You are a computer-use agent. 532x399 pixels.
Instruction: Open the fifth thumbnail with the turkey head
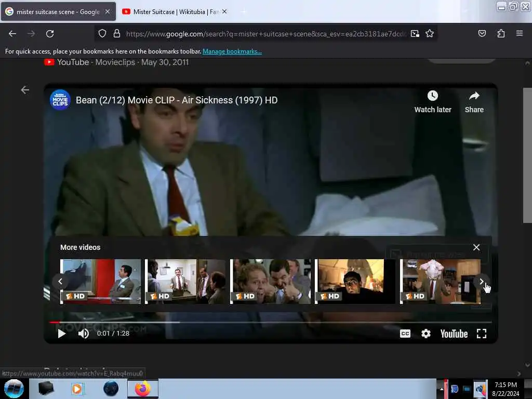pyautogui.click(x=441, y=282)
